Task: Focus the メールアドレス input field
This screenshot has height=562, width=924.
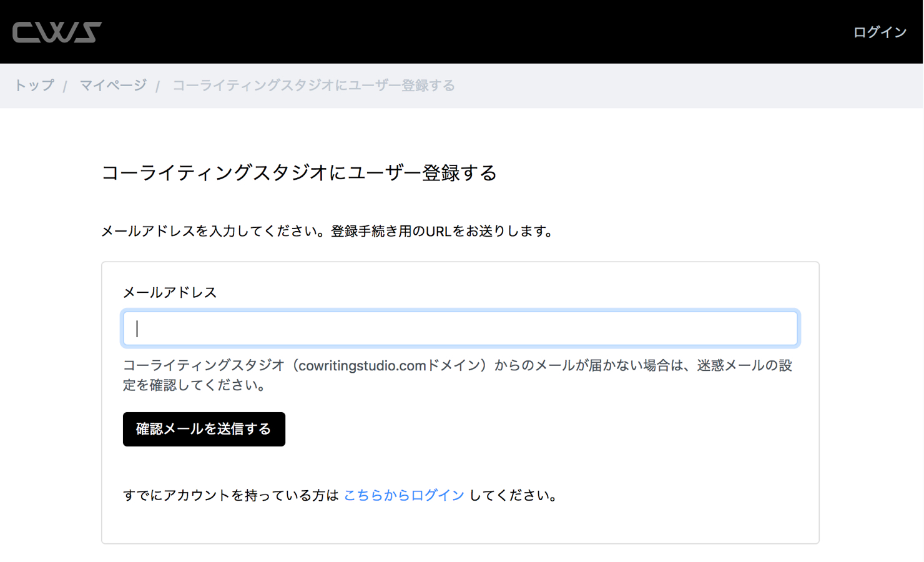Action: (x=461, y=328)
